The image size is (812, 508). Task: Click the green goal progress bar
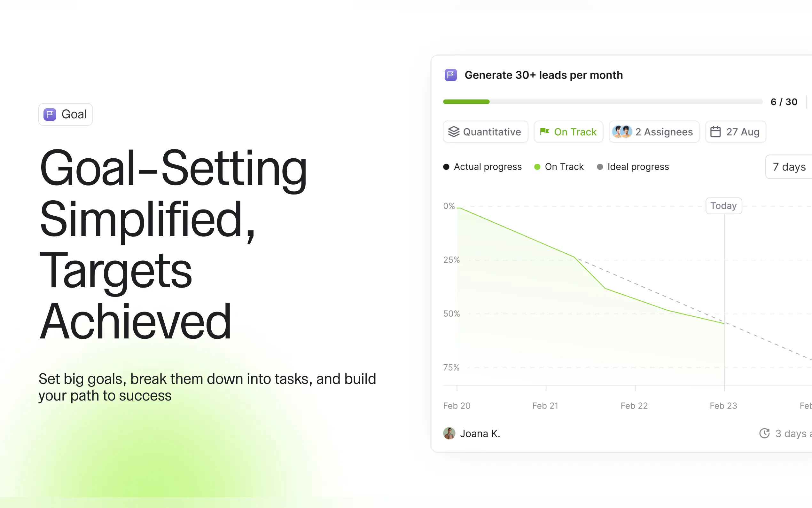466,102
